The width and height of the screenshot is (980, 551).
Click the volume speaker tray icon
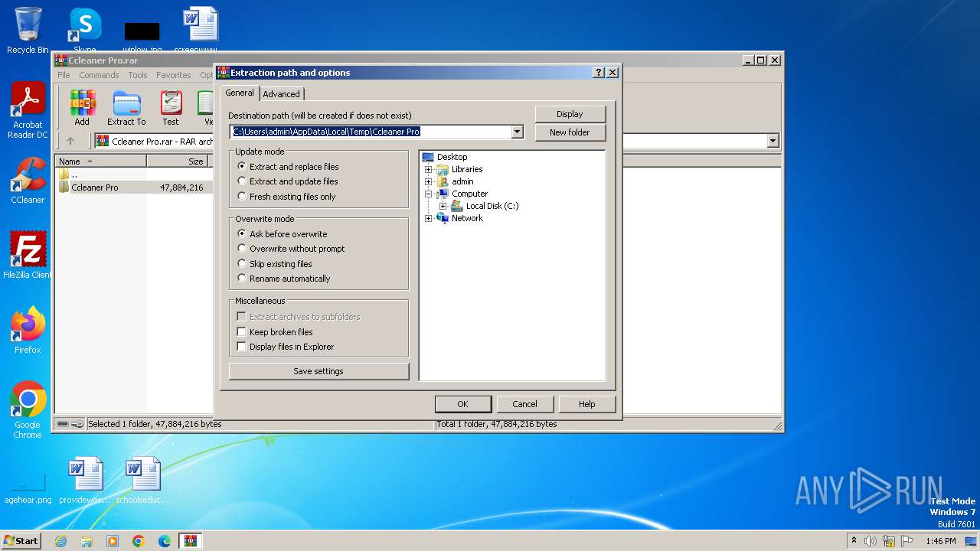point(871,541)
